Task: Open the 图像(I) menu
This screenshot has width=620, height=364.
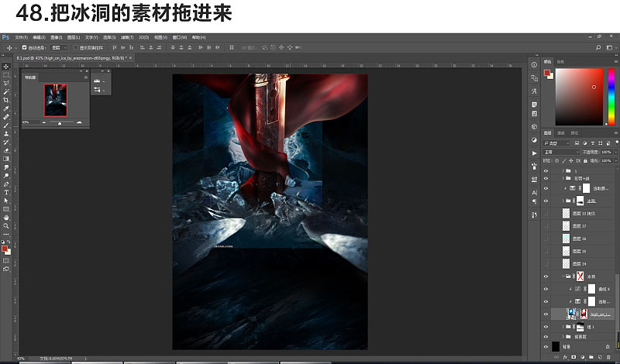Action: click(56, 37)
